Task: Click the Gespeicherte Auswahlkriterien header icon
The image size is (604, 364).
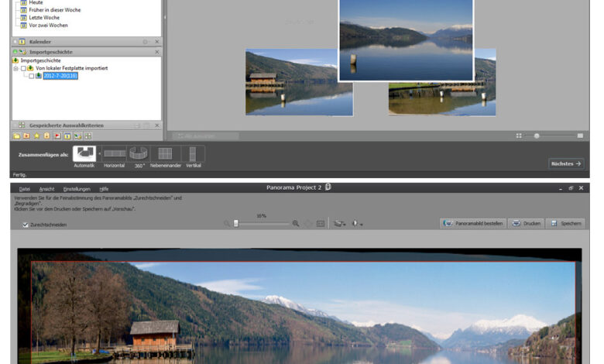Action: click(22, 125)
